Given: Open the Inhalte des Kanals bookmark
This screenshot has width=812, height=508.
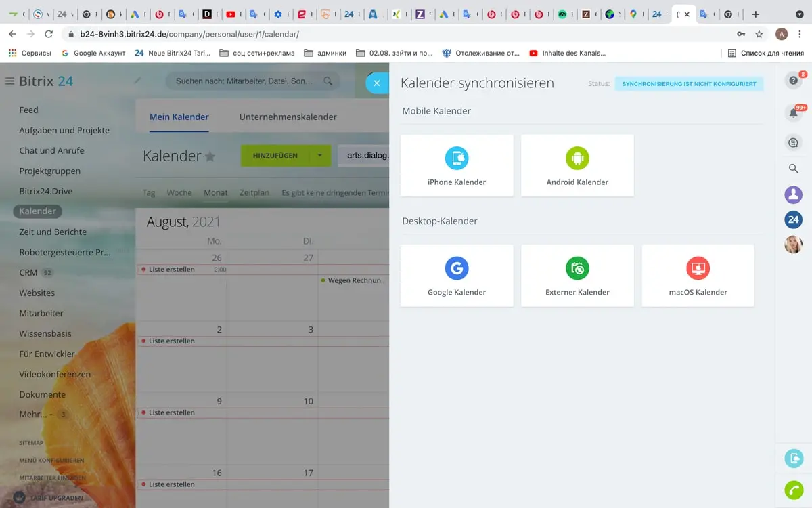Looking at the screenshot, I should (x=568, y=53).
